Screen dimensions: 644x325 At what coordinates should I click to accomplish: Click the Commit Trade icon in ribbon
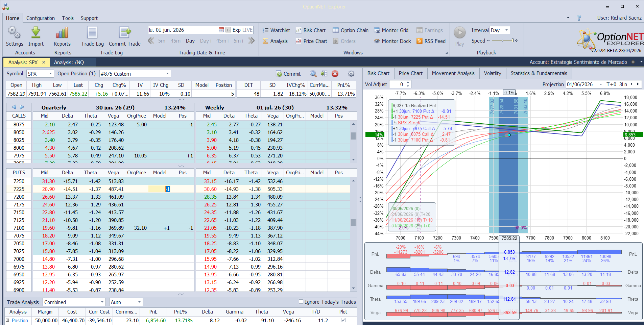[x=125, y=33]
